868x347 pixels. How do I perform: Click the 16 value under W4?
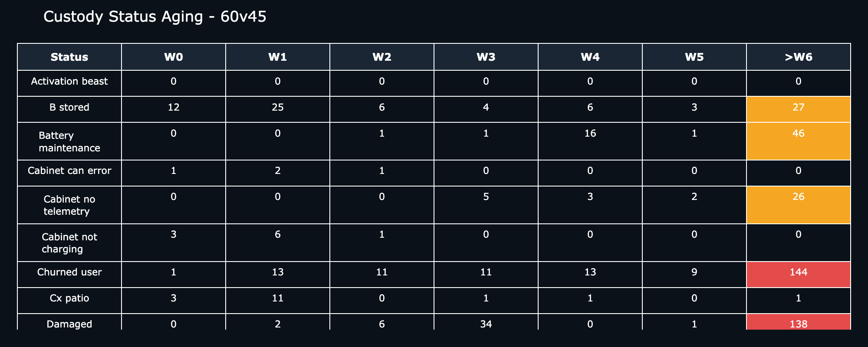tap(590, 133)
